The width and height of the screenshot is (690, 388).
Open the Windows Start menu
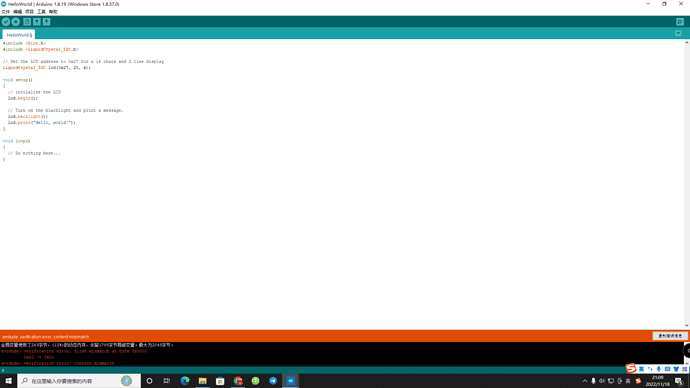coord(8,381)
